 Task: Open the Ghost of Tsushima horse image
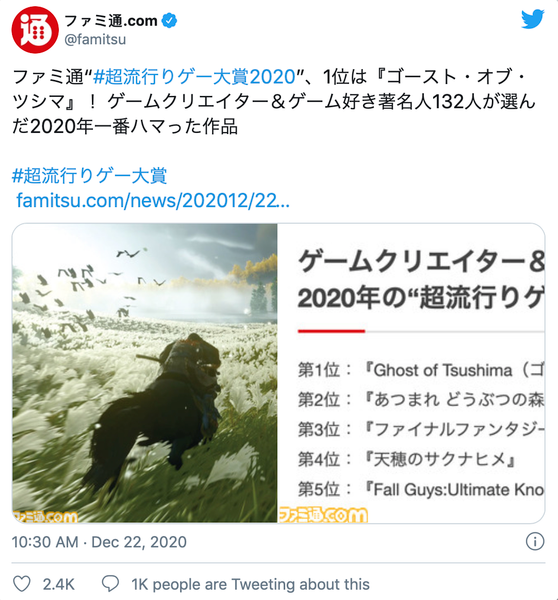pos(145,373)
